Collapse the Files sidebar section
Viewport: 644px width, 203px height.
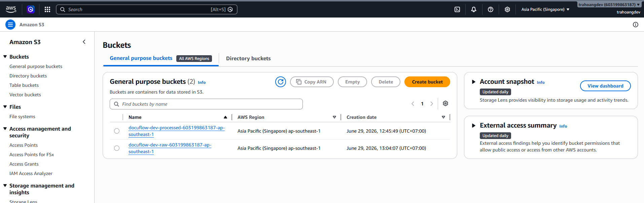point(5,107)
